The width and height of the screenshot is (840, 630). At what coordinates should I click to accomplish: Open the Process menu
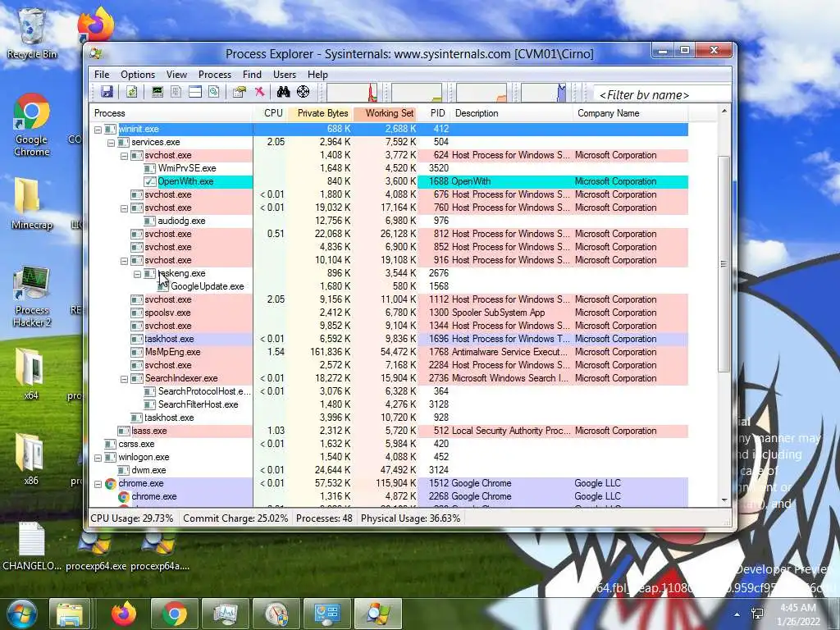click(215, 75)
